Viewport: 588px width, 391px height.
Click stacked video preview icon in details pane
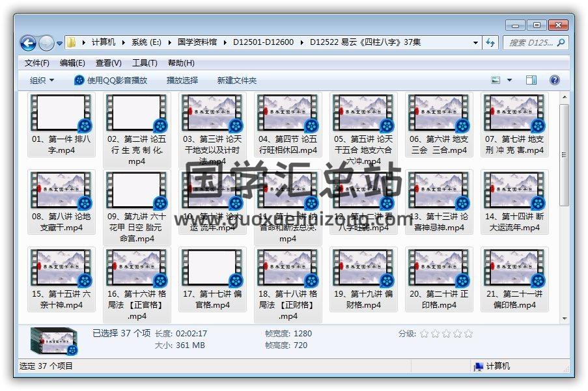point(54,341)
